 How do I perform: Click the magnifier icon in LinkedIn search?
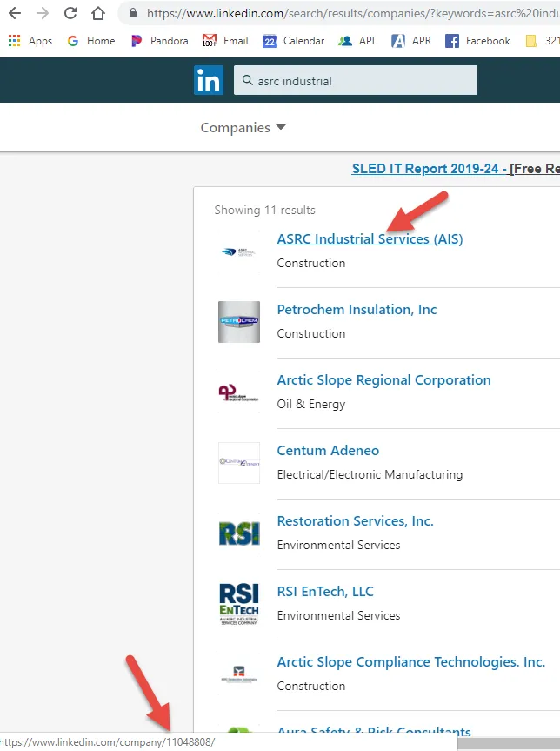click(x=248, y=80)
